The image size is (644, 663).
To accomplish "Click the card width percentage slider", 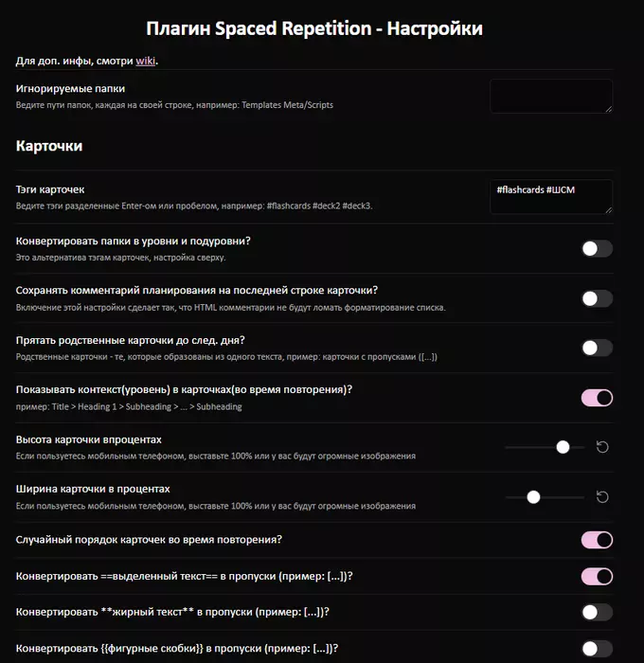I will pyautogui.click(x=545, y=496).
